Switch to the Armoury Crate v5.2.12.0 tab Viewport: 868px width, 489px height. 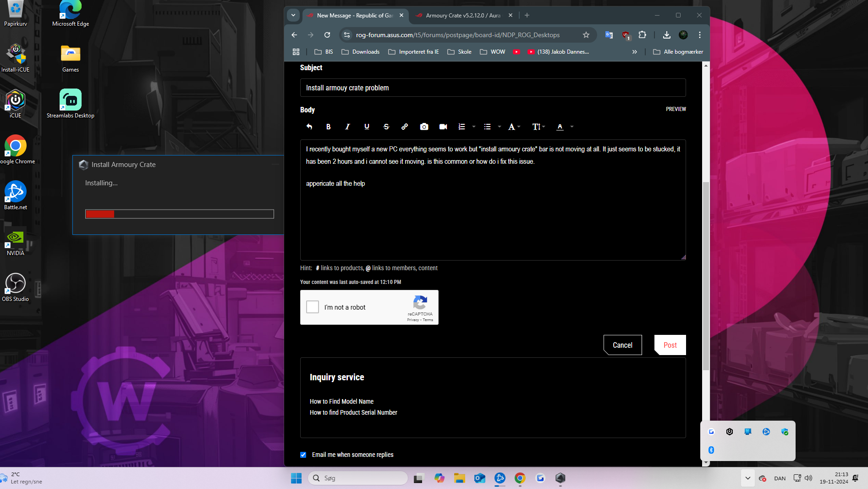(463, 15)
